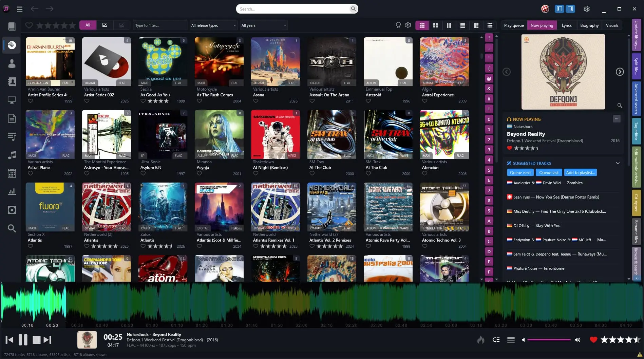
Task: Open the Statistics chart sidebar icon
Action: click(12, 192)
